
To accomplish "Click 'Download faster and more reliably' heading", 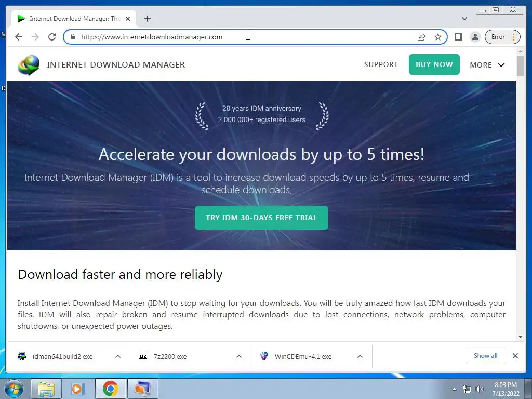I will pos(120,274).
